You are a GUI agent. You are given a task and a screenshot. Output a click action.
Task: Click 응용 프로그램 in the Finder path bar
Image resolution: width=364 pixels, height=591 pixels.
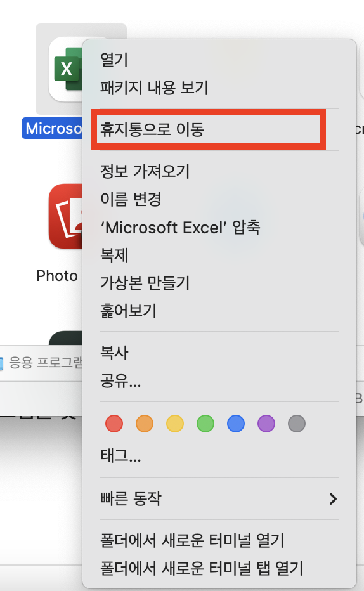tap(46, 363)
